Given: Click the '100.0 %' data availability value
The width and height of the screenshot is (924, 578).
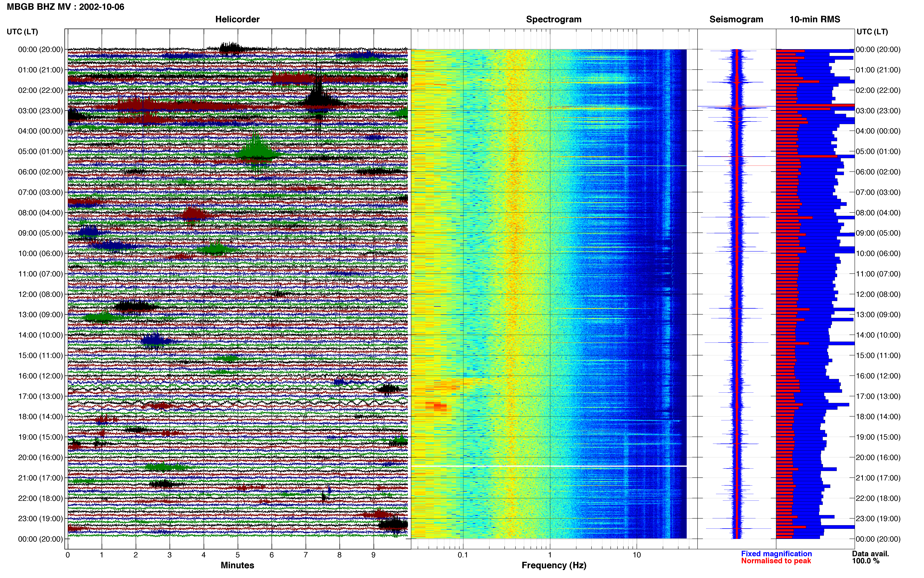Looking at the screenshot, I should (865, 561).
